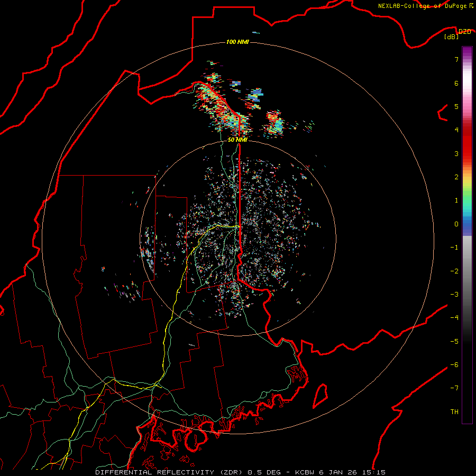This screenshot has height=476, width=476.
Task: Click the TH threshold label on scale
Action: tap(454, 412)
